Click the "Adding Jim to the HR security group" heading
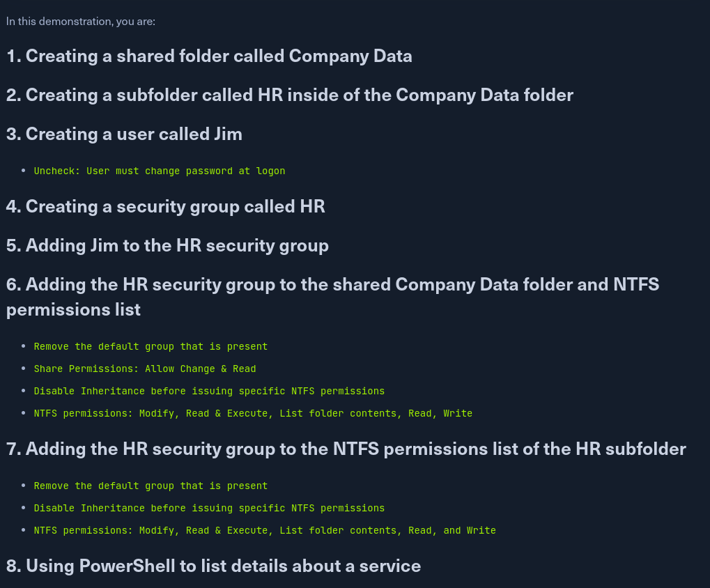The image size is (710, 588). (167, 245)
